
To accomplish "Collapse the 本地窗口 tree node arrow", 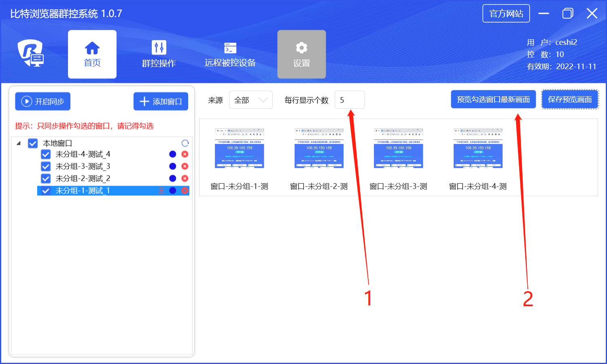I will [x=19, y=143].
